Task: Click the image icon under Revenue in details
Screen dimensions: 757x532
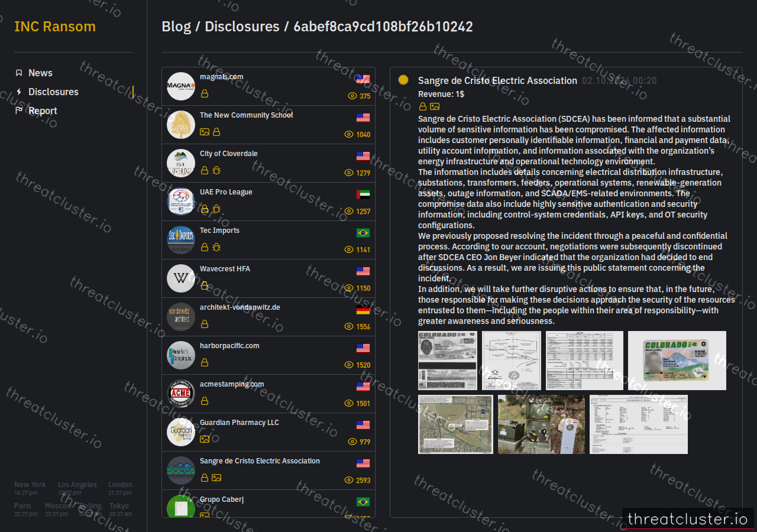Action: pyautogui.click(x=435, y=106)
